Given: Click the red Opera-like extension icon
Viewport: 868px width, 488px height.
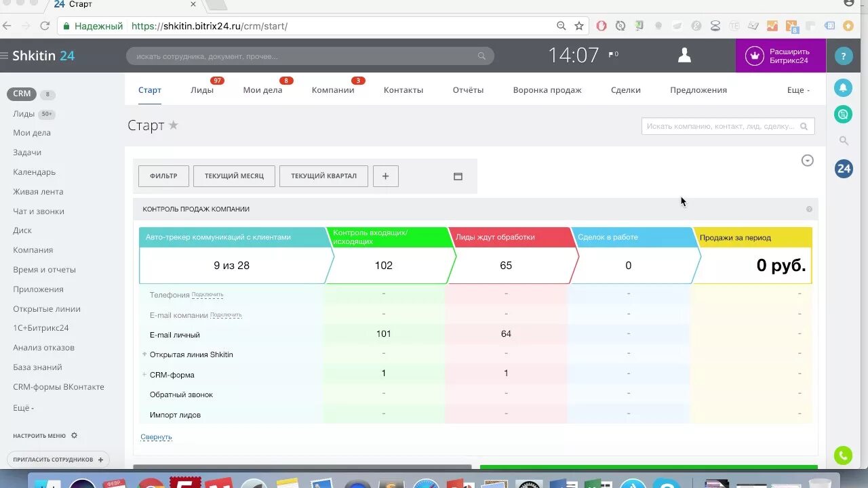Looking at the screenshot, I should coord(601,26).
